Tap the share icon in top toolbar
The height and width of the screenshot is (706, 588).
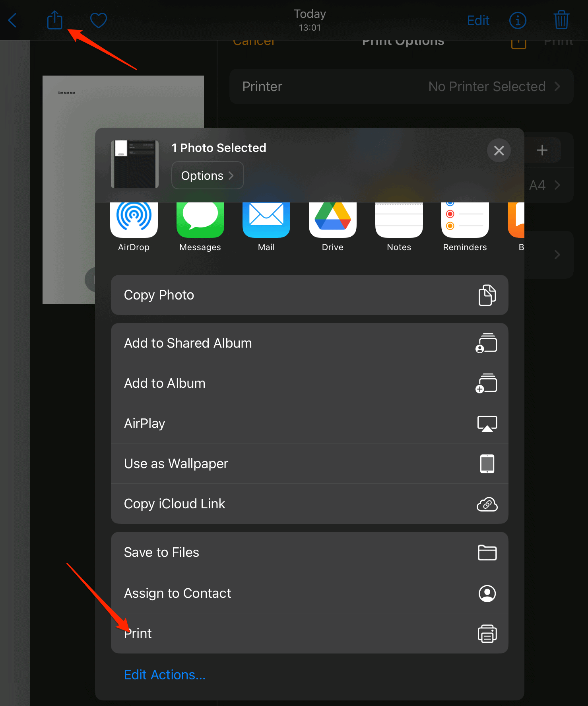[x=54, y=20]
